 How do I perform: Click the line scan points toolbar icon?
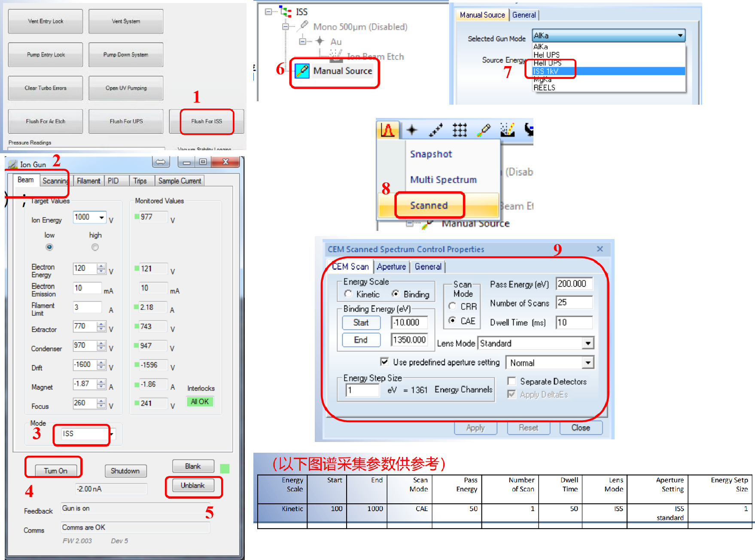[435, 130]
